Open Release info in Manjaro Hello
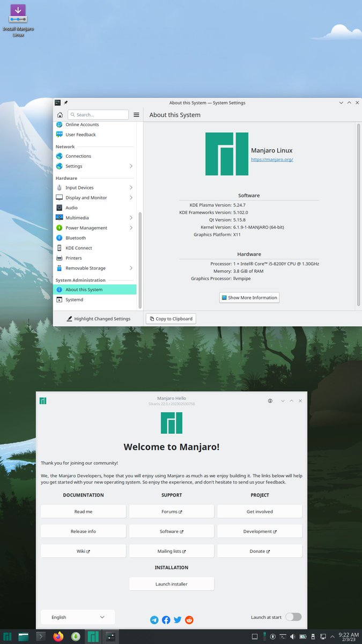Screen dimensions: 362x644 pyautogui.click(x=83, y=531)
